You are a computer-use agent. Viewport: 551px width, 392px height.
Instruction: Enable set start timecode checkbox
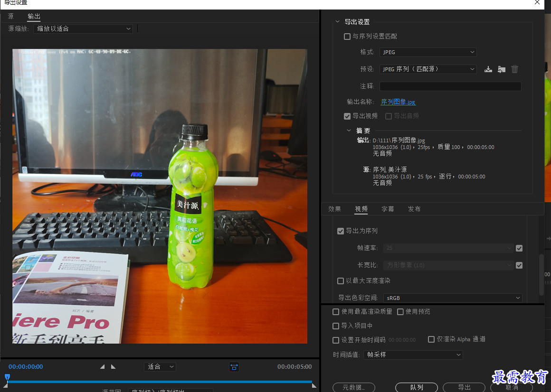point(336,340)
